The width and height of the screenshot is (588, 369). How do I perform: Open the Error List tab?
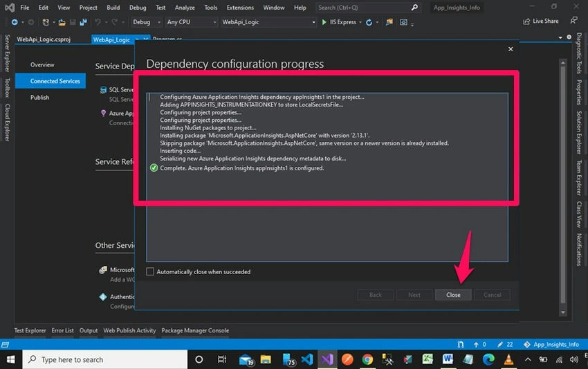(63, 330)
